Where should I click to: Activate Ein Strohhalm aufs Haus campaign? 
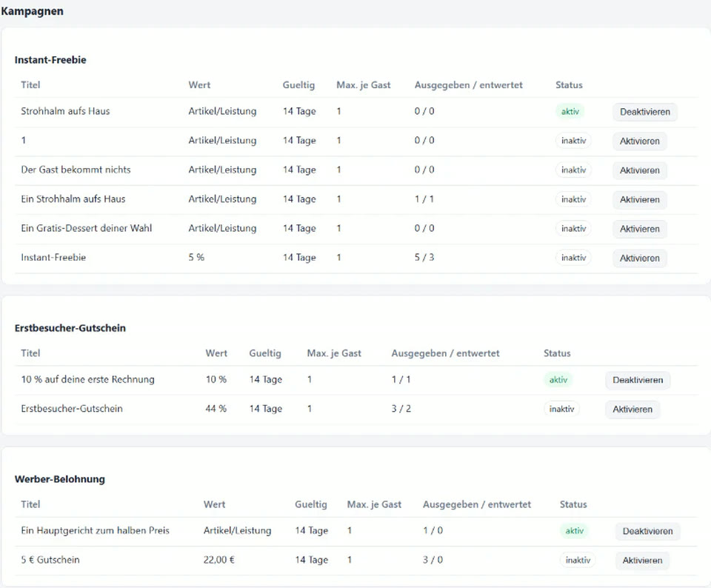pyautogui.click(x=639, y=199)
